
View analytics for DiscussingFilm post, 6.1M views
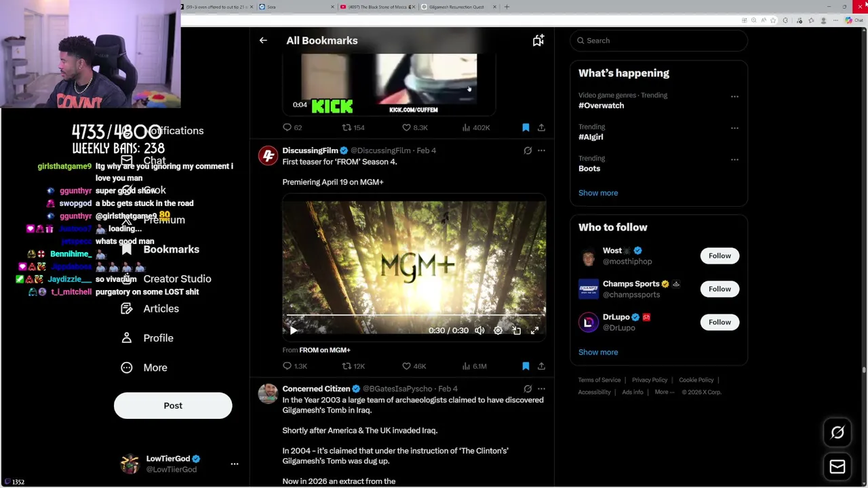tap(474, 366)
